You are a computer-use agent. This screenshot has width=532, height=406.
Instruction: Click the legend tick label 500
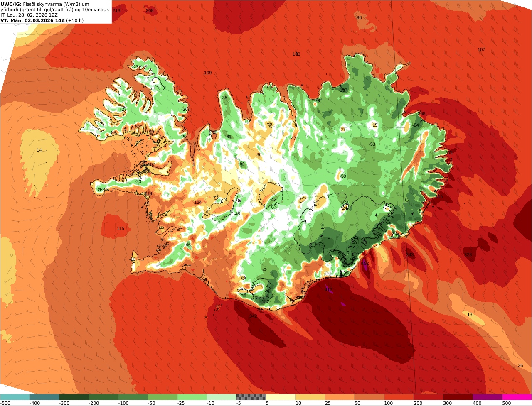506,403
